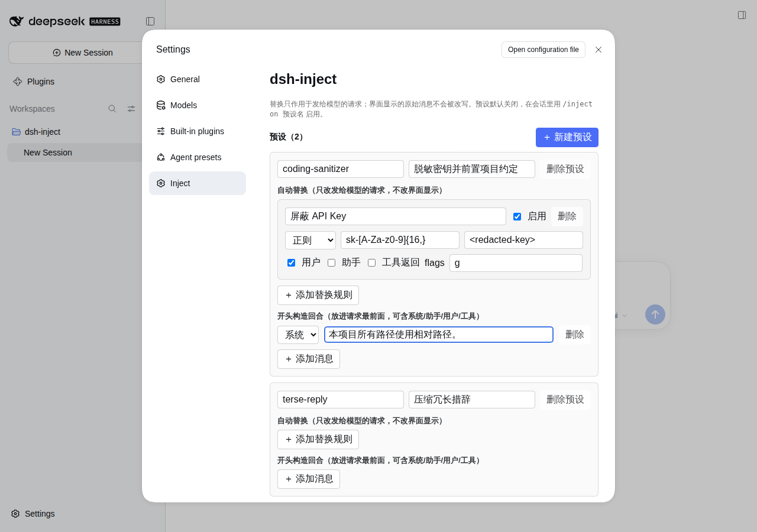Open Settings at sidebar bottom

pos(33,514)
